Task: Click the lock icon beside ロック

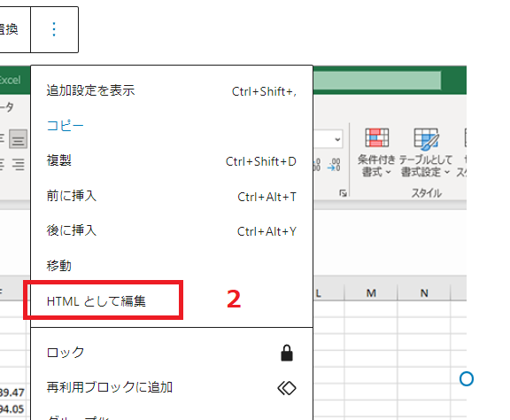Action: tap(287, 353)
